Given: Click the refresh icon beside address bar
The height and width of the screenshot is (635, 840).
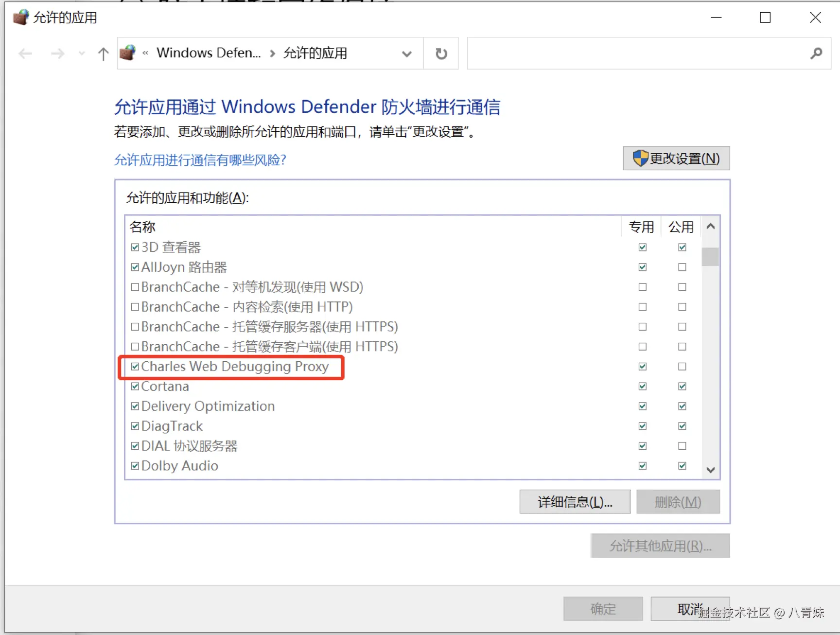Looking at the screenshot, I should 441,53.
